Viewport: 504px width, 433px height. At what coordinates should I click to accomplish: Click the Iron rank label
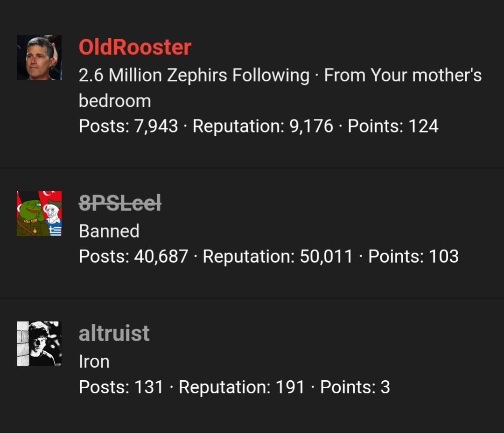point(94,362)
